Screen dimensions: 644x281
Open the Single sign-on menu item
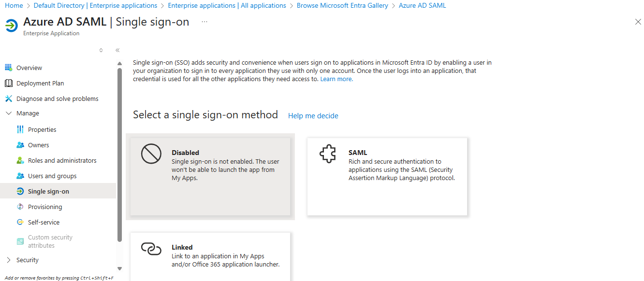(x=48, y=191)
